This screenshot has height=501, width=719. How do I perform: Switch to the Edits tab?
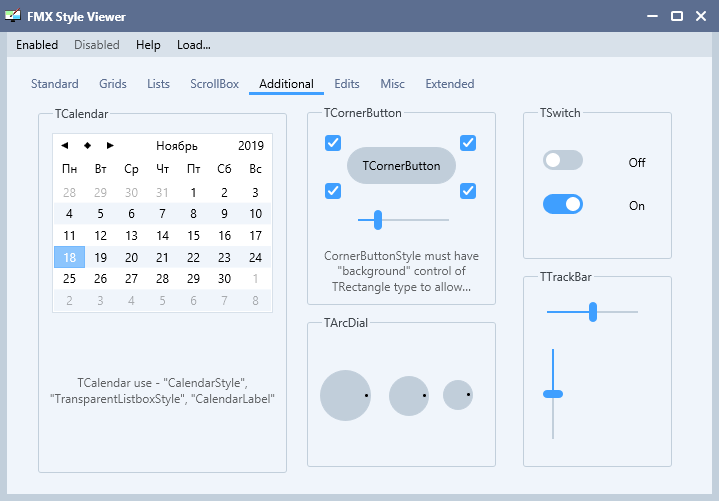point(347,84)
